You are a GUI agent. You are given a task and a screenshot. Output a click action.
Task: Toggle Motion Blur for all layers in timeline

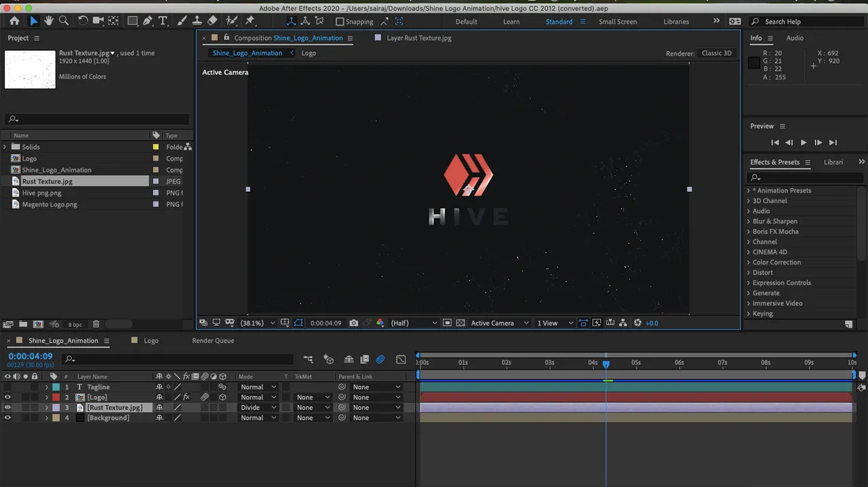380,359
